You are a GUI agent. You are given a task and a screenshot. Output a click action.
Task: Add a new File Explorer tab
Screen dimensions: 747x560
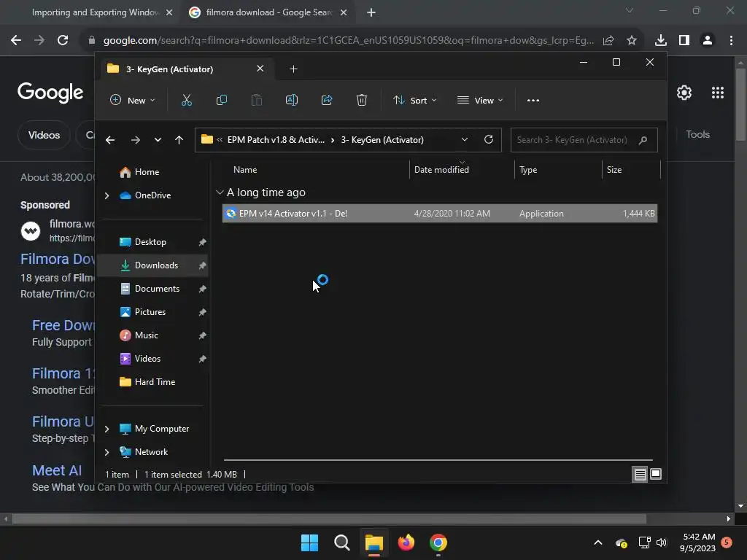click(x=293, y=69)
